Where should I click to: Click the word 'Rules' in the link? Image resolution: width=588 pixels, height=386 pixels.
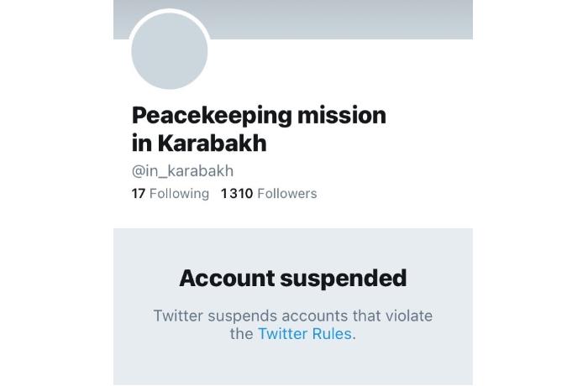click(x=332, y=333)
